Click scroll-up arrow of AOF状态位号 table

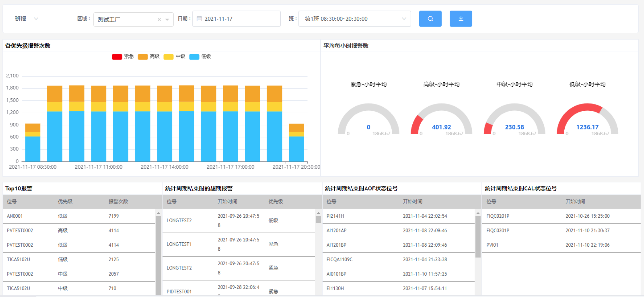[x=478, y=213]
